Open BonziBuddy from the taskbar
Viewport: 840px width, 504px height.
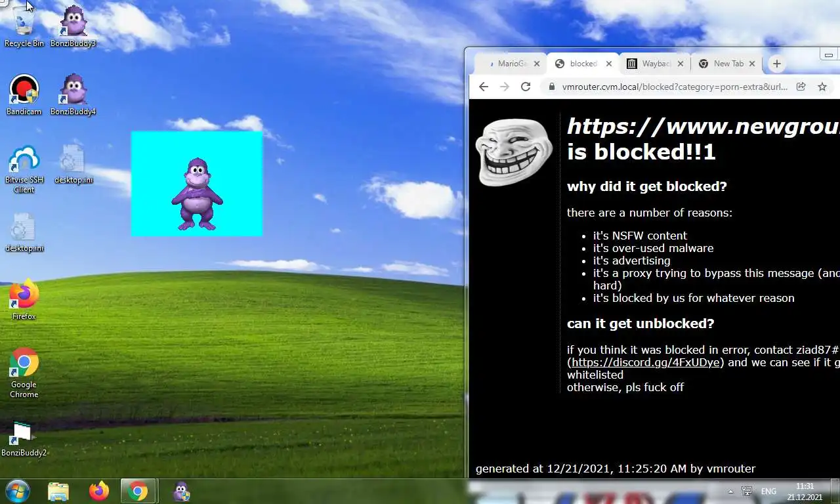point(182,491)
